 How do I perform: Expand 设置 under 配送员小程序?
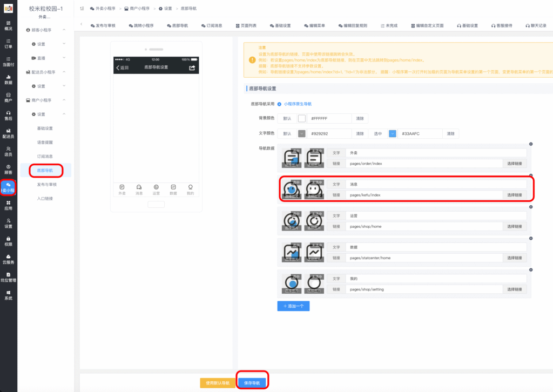click(64, 86)
